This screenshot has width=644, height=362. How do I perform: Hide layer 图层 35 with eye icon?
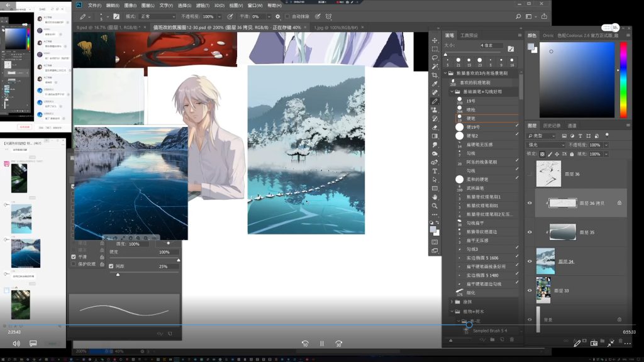530,232
